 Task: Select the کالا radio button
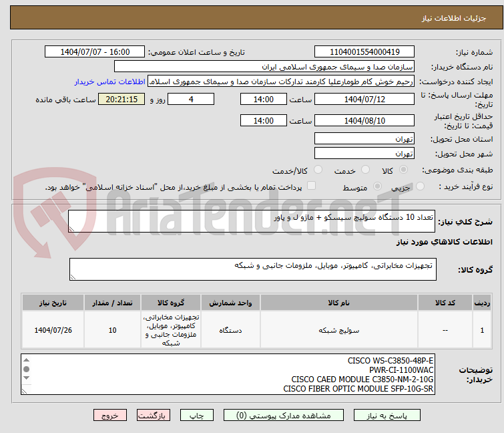403,169
